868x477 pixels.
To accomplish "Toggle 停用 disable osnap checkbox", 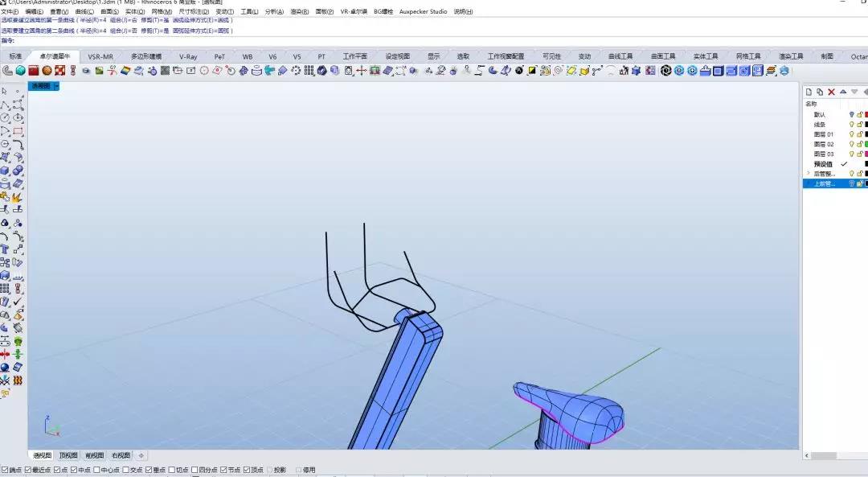I will [299, 470].
